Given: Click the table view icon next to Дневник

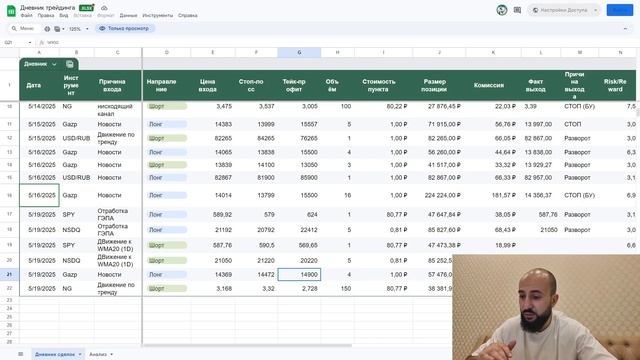Looking at the screenshot, I should point(70,64).
